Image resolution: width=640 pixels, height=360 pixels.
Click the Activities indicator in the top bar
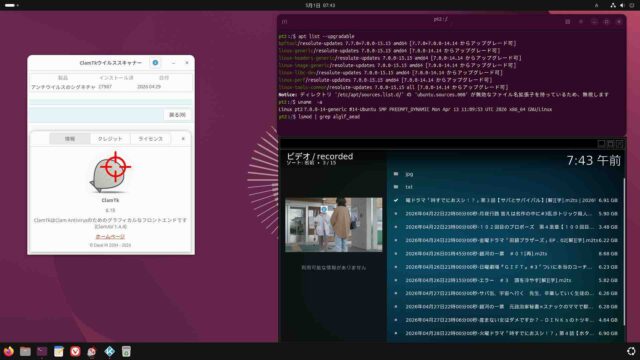[11, 5]
